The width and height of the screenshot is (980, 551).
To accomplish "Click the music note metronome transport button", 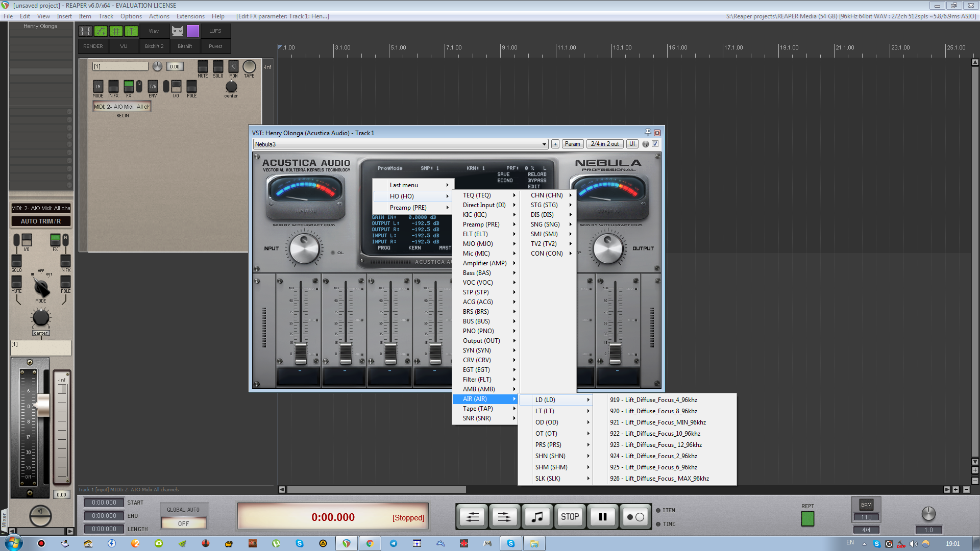I will [537, 517].
